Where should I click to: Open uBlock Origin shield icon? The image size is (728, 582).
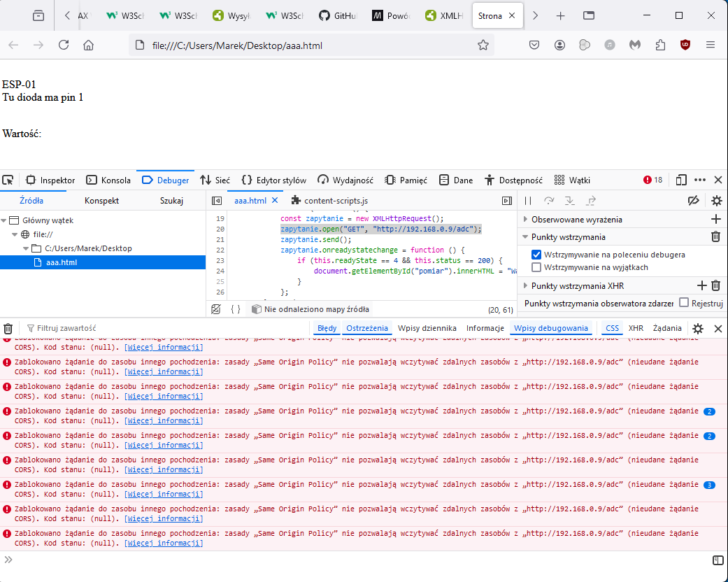pyautogui.click(x=685, y=45)
